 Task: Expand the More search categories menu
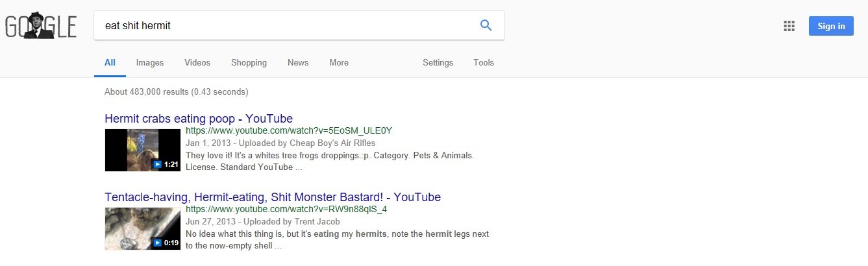click(339, 63)
